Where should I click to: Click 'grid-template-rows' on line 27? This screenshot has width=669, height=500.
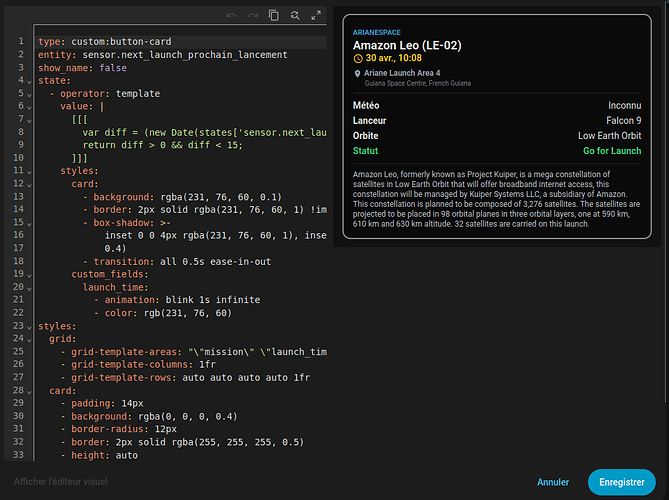[121, 378]
